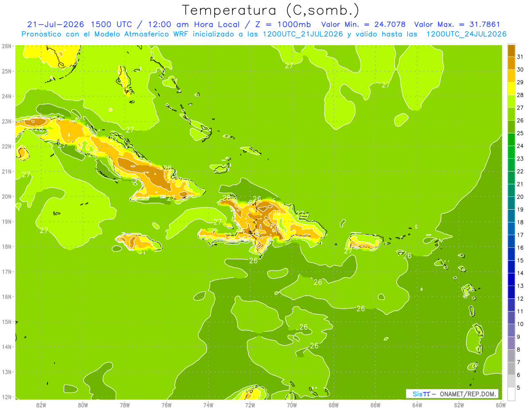This screenshot has height=411, width=532.
Task: Click the legend value "31"
Action: point(520,57)
